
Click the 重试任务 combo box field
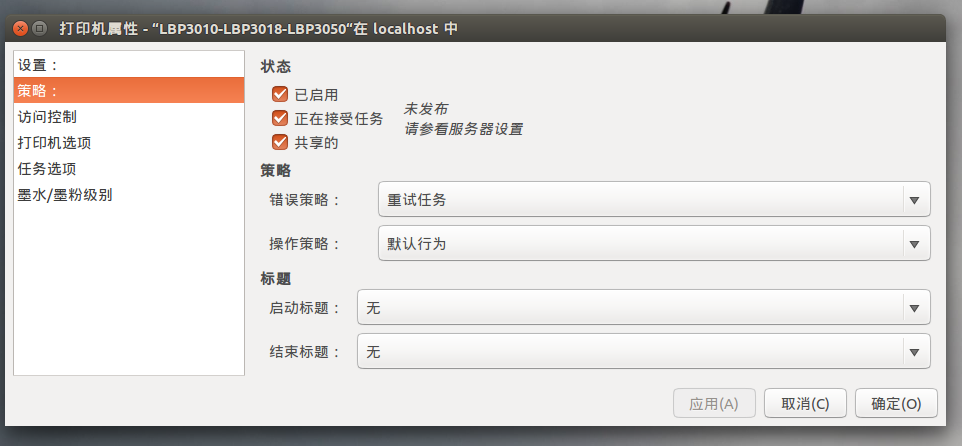tap(654, 200)
